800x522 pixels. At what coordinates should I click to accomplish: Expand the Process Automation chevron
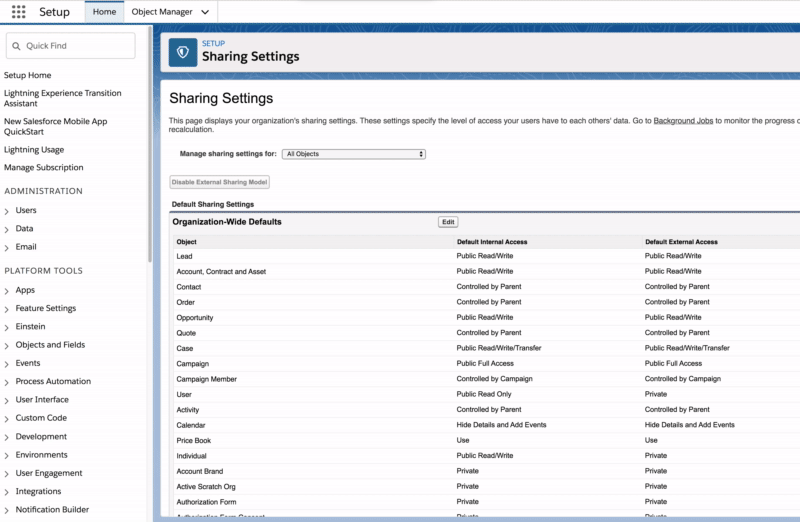7,382
